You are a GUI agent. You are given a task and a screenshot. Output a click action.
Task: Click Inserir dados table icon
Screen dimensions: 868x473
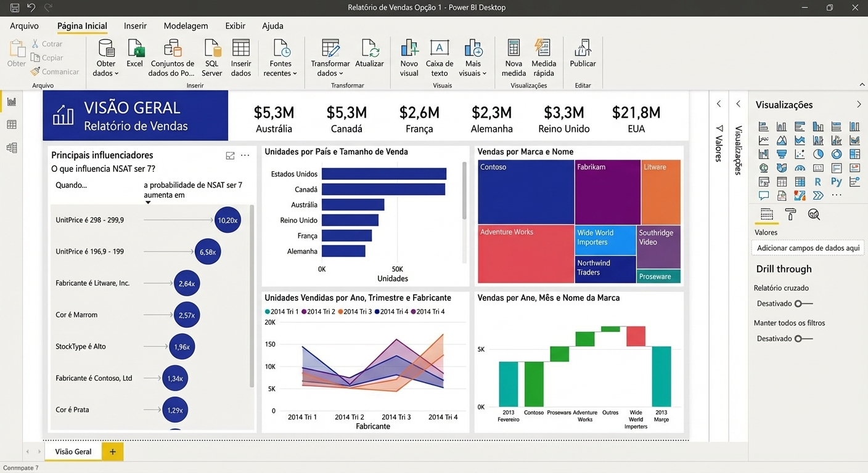tap(241, 48)
